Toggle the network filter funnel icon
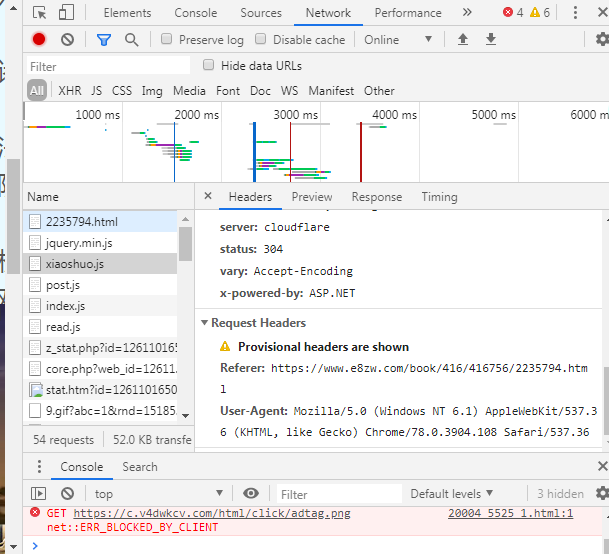The width and height of the screenshot is (609, 554). pos(104,39)
